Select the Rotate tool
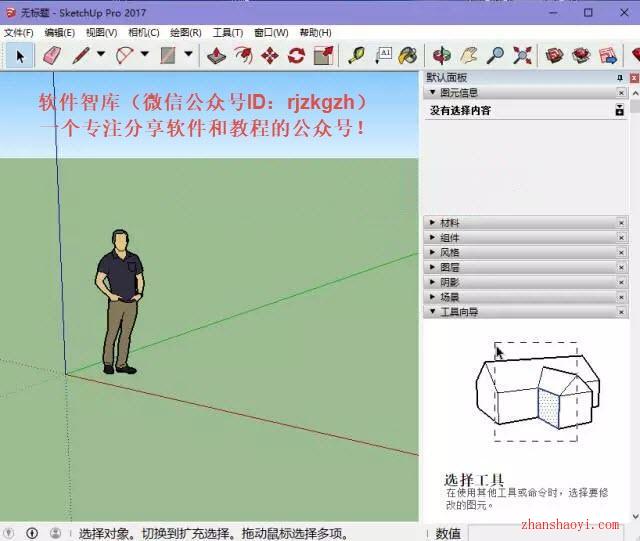 pyautogui.click(x=296, y=56)
